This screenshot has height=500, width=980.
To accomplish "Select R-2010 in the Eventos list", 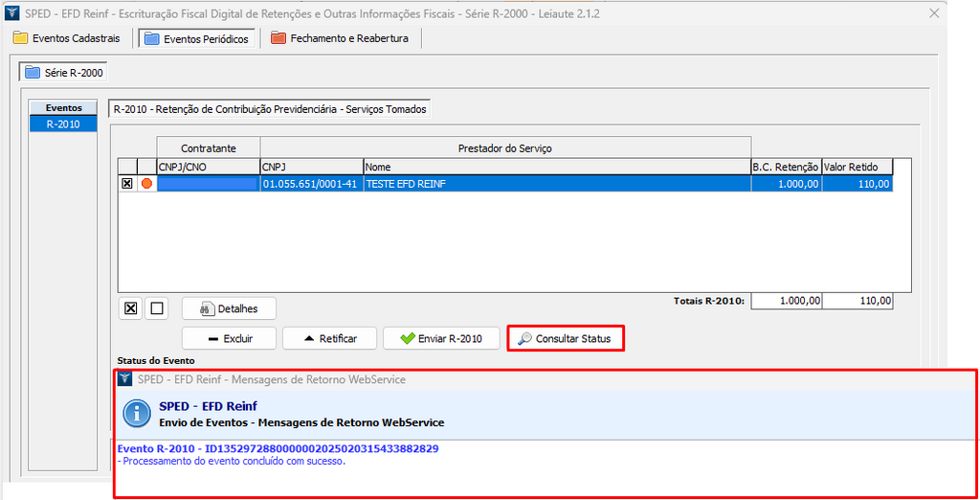I will click(x=63, y=124).
